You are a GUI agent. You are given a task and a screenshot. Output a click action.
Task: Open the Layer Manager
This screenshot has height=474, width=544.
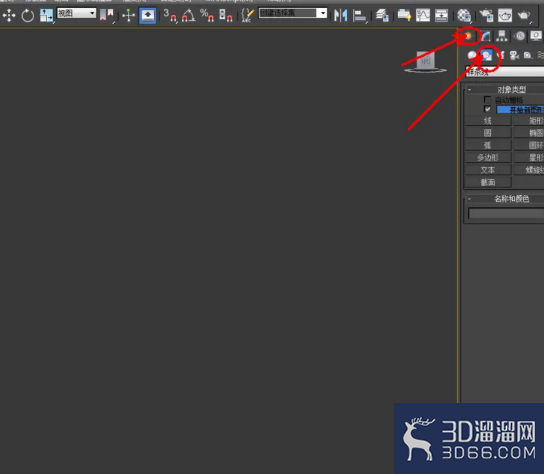pos(382,16)
